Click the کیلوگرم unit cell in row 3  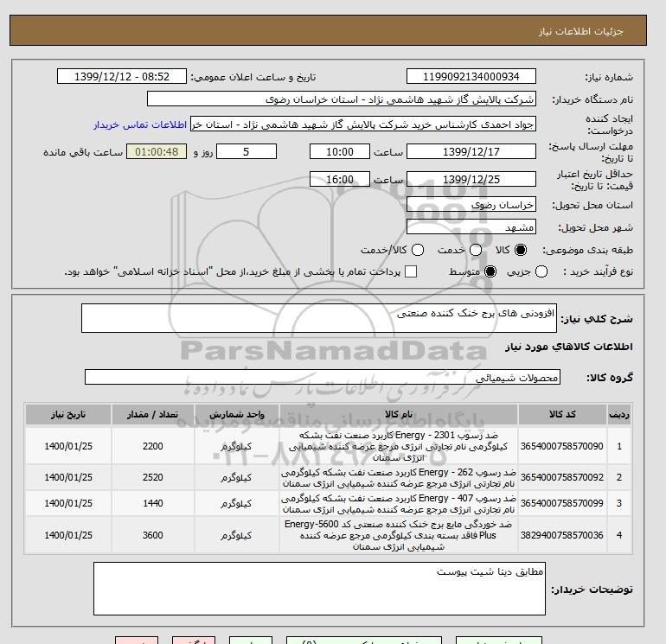(x=237, y=503)
